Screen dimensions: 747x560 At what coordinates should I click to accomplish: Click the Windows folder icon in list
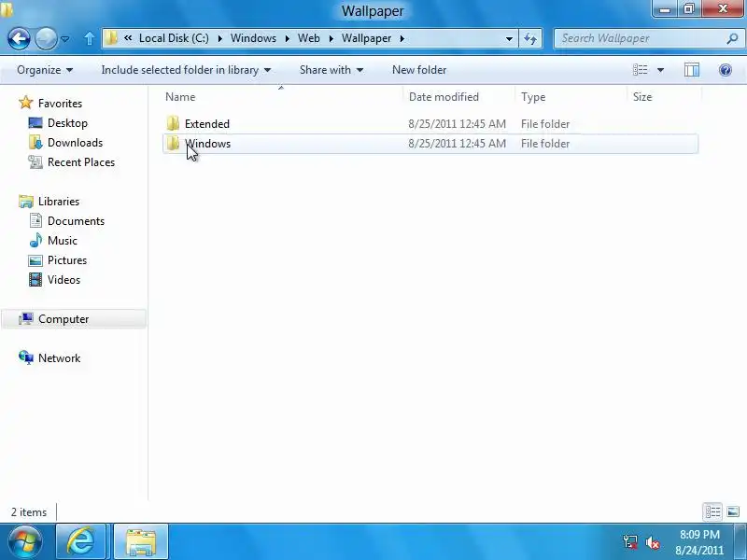coord(173,144)
